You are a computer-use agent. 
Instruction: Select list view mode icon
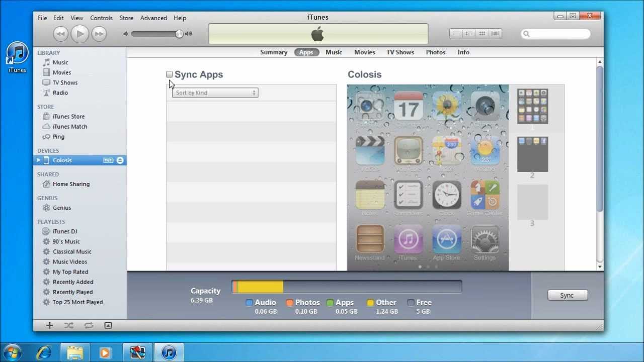click(456, 34)
